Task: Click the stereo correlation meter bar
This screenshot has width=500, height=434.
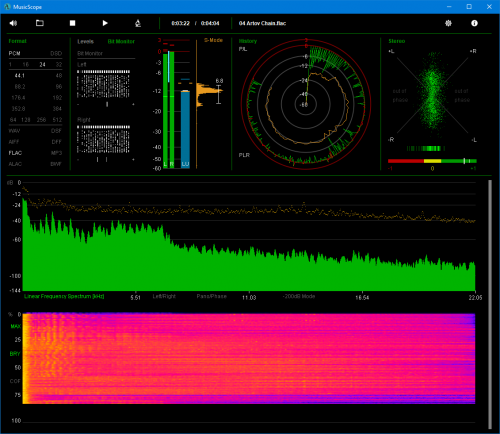Action: (x=432, y=161)
